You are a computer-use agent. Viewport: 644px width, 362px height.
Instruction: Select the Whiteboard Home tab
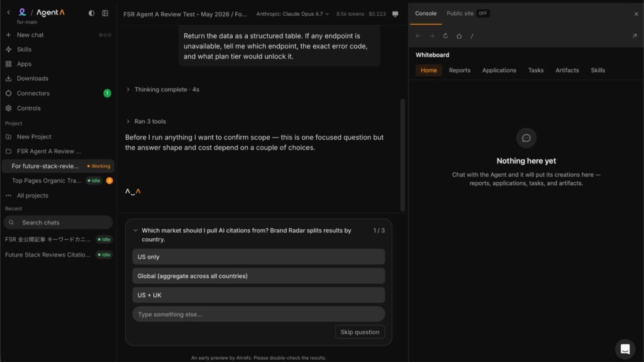[428, 70]
